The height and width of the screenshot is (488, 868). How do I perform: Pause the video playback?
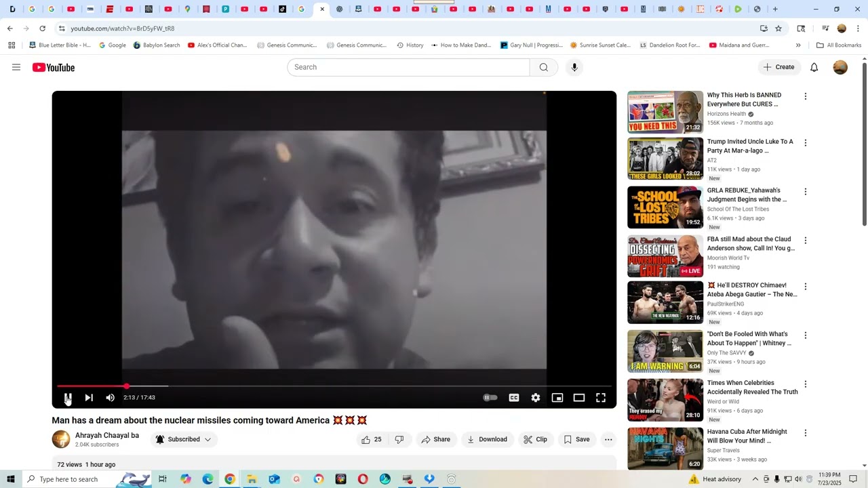point(68,398)
